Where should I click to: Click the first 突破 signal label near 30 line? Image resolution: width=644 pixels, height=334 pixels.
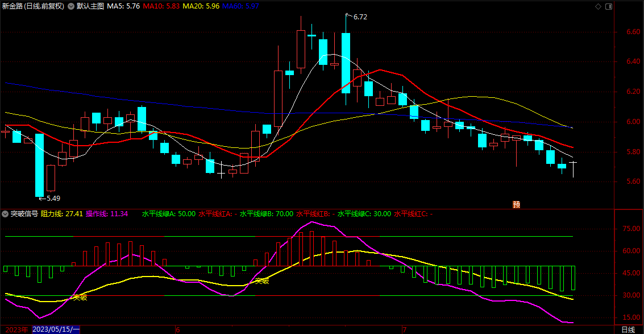(x=80, y=298)
